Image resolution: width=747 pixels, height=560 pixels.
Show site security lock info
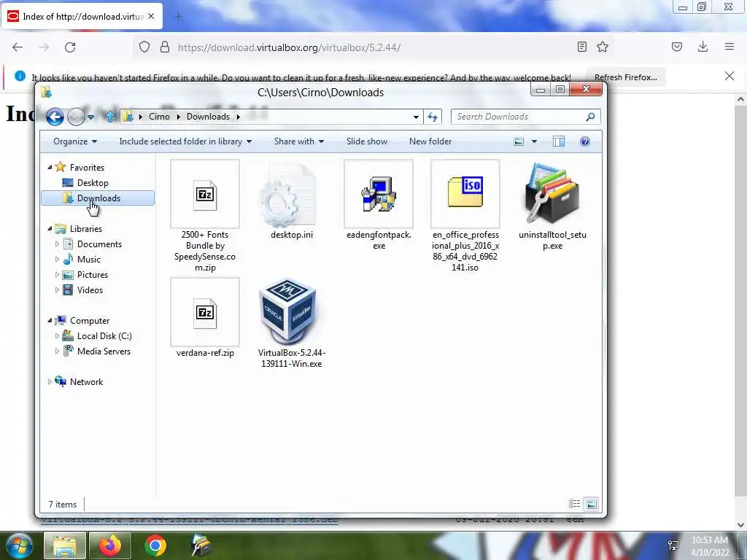coord(165,47)
